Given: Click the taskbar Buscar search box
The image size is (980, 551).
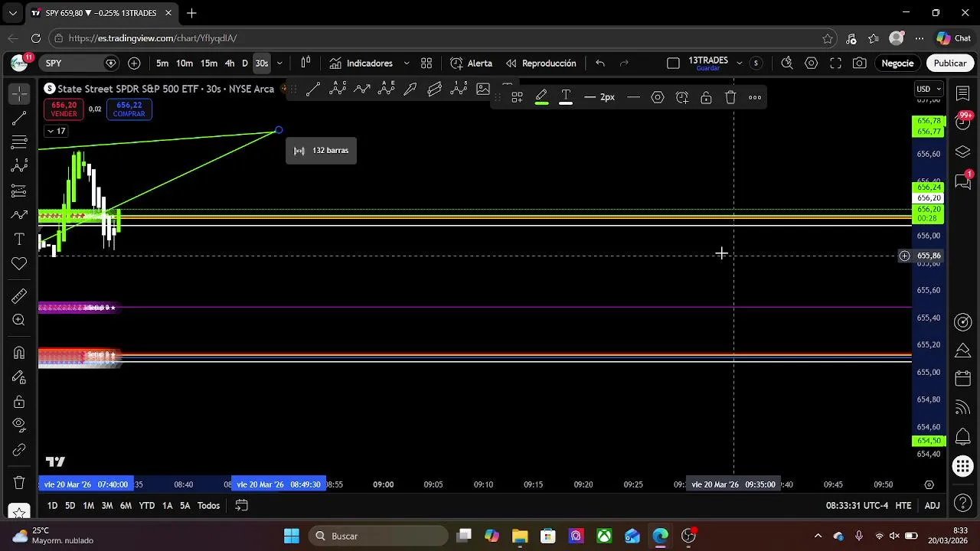Looking at the screenshot, I should coord(377,536).
